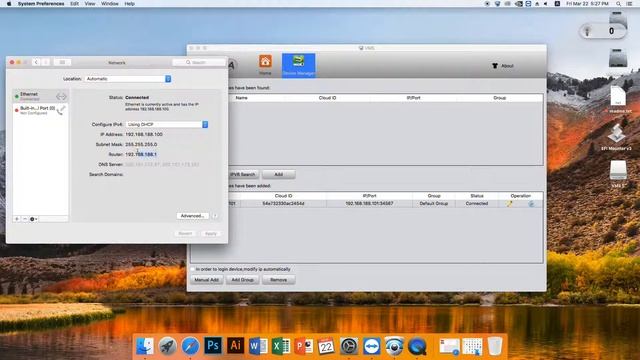Screen dimensions: 640x360
Task: Open Microsoft Word from the Dock
Action: point(258,346)
